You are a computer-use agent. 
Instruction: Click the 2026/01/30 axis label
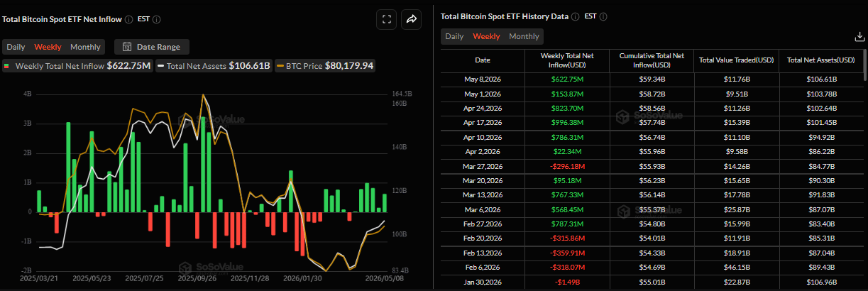click(303, 278)
